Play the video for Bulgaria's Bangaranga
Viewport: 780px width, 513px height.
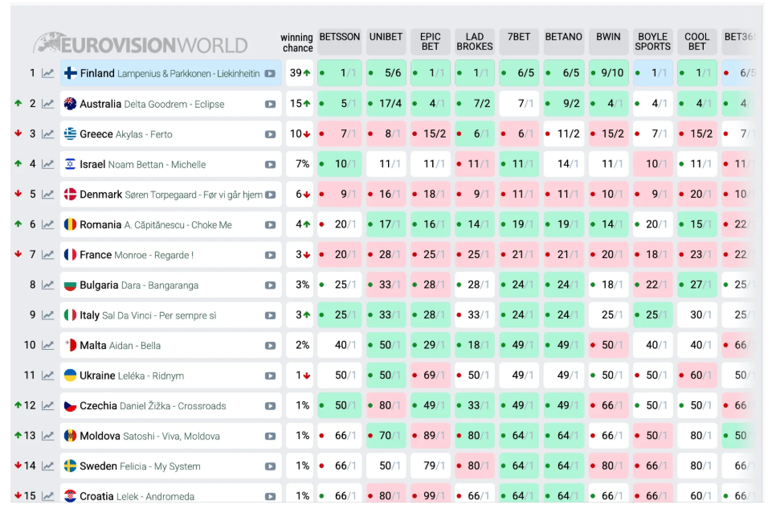coord(270,286)
